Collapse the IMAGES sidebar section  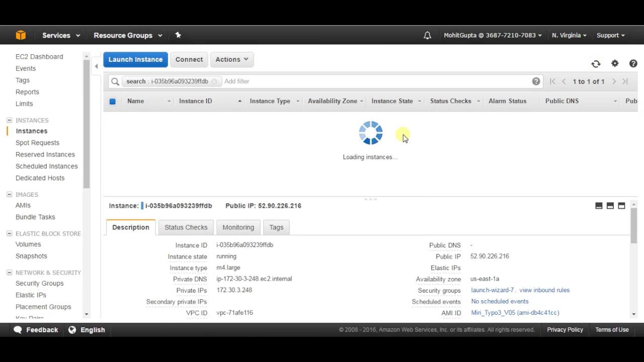(9, 195)
